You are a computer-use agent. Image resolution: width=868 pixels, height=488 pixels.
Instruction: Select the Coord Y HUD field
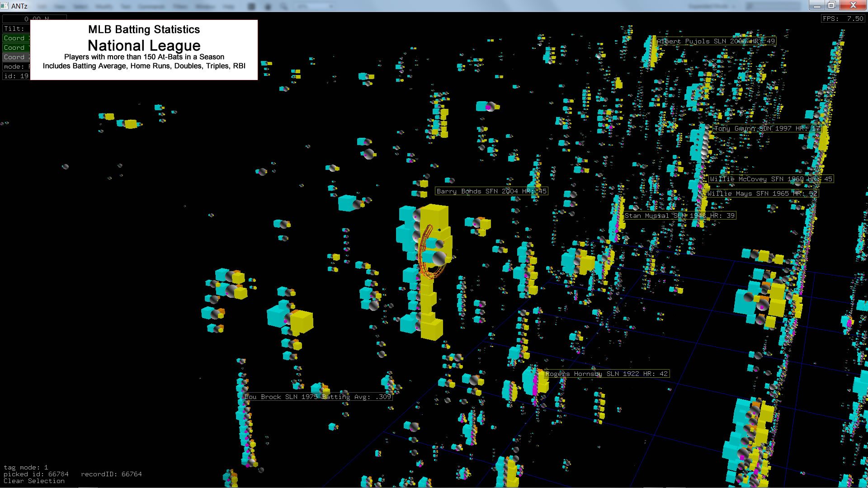coord(16,47)
